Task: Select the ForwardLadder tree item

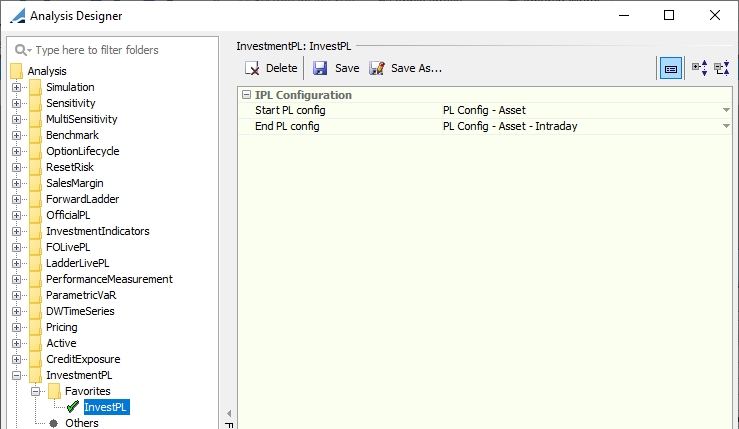Action: [x=82, y=199]
